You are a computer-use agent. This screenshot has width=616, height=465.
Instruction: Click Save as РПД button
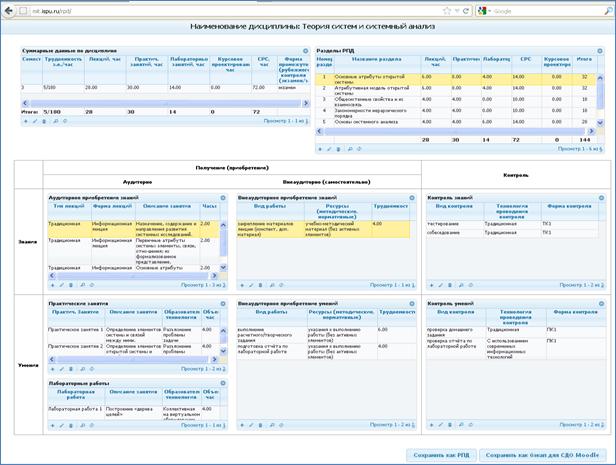(x=441, y=455)
